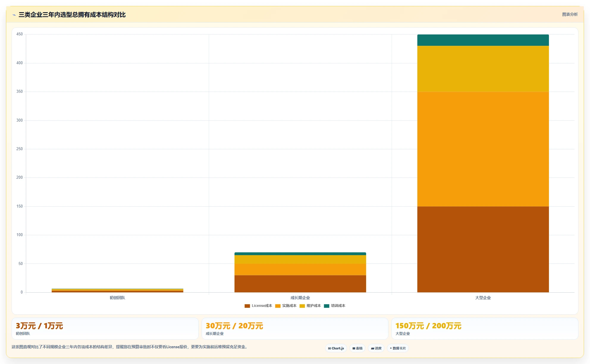590x364 pixels.
Task: Select the Chart.js tag
Action: 336,348
